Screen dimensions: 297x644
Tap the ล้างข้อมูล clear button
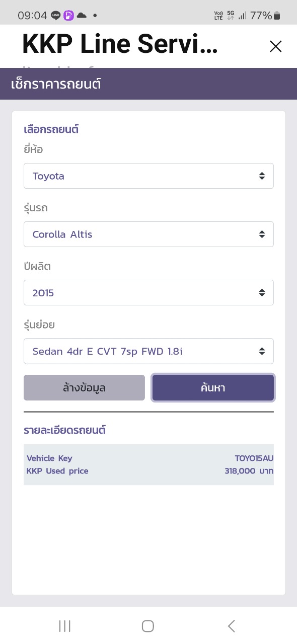[x=84, y=388]
